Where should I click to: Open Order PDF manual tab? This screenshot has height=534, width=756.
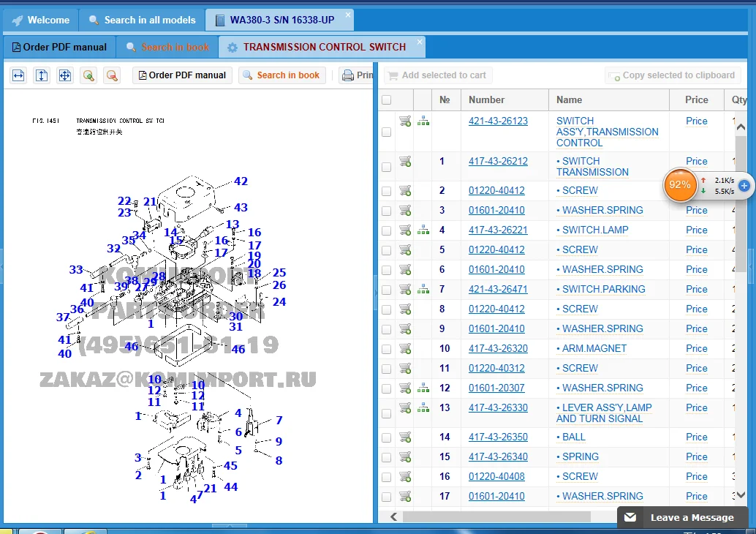tap(59, 48)
